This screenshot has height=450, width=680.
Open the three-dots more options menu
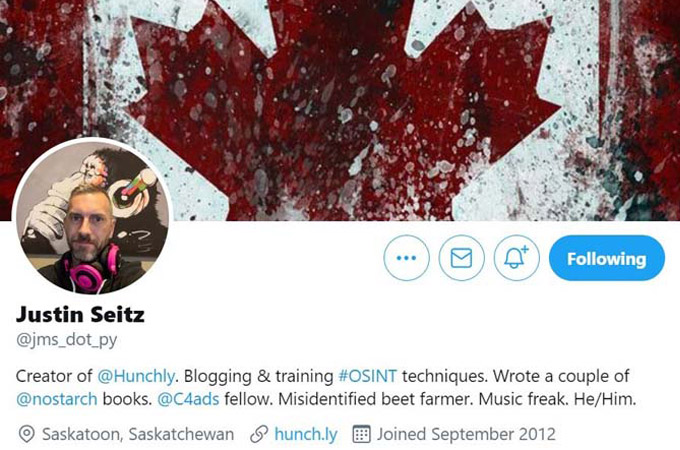click(406, 258)
